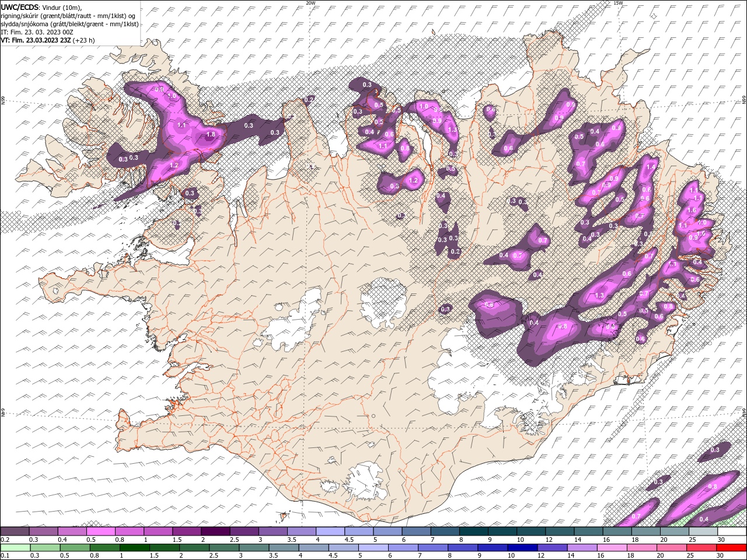
Task: Select upper legend swatch between 8 and 9
Action: 473,531
